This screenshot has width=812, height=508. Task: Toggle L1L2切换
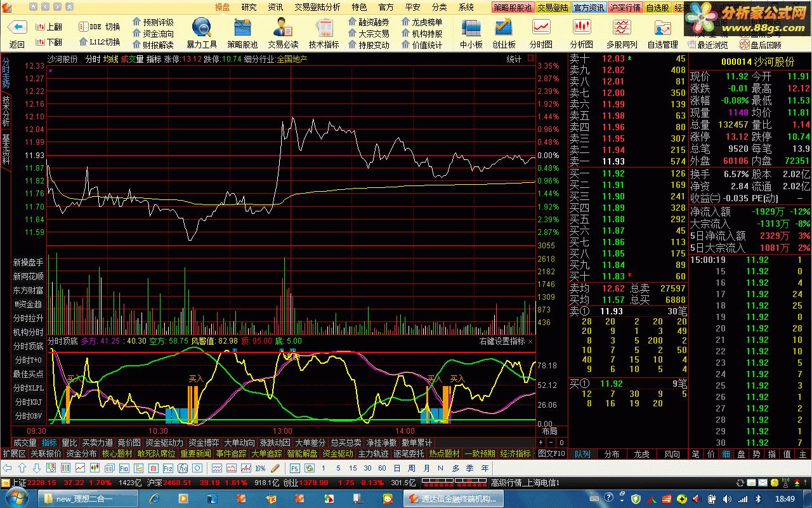[x=100, y=43]
